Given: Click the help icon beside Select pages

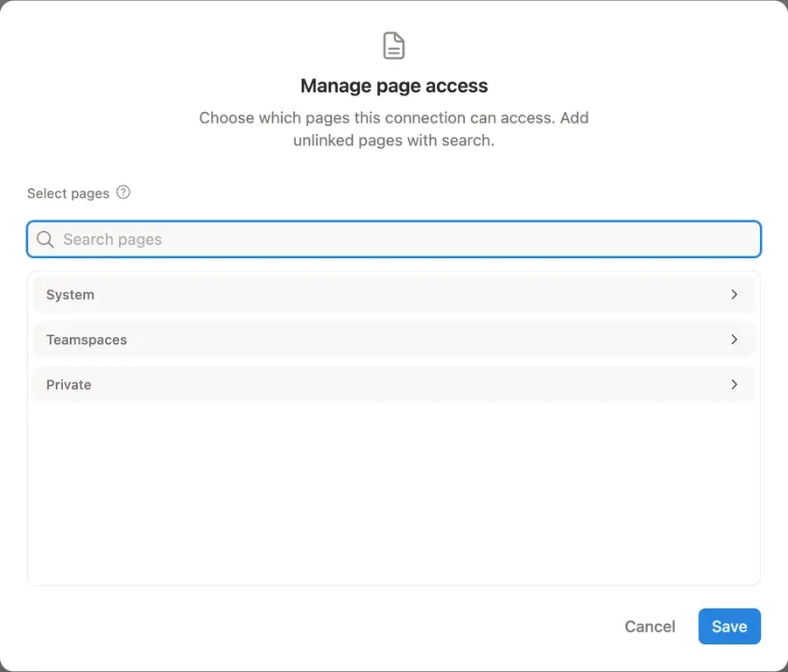Looking at the screenshot, I should [123, 192].
